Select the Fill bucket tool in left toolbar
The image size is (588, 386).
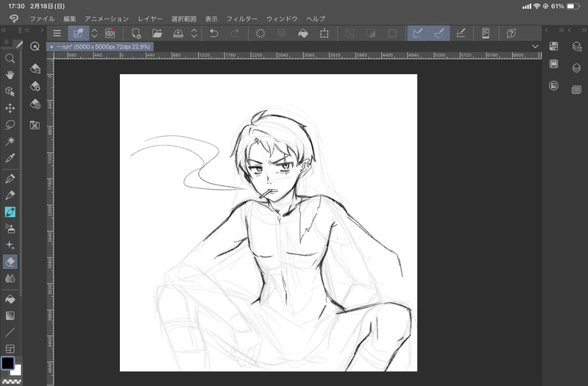pos(10,299)
